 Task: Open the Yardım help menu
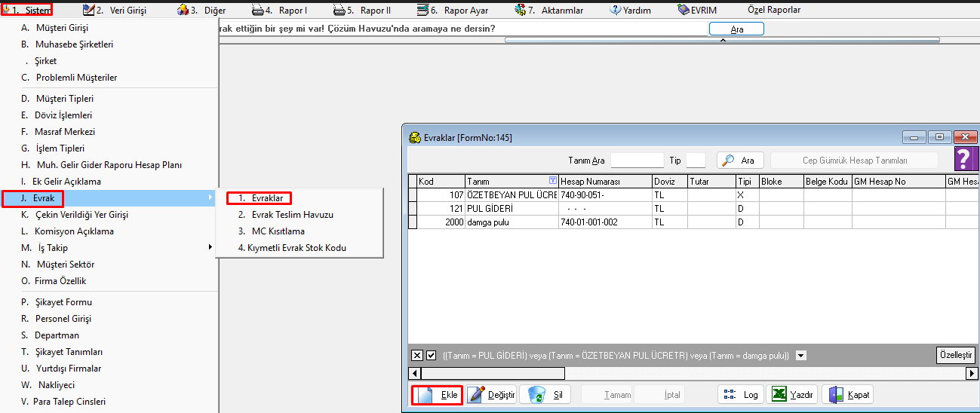click(x=631, y=11)
